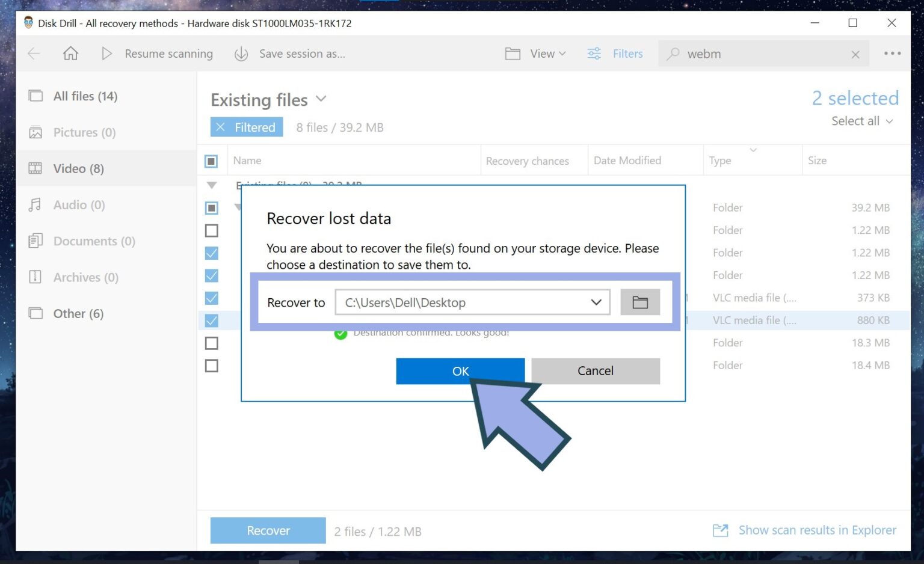Click the Resume scanning play icon
This screenshot has width=924, height=564.
click(x=107, y=54)
